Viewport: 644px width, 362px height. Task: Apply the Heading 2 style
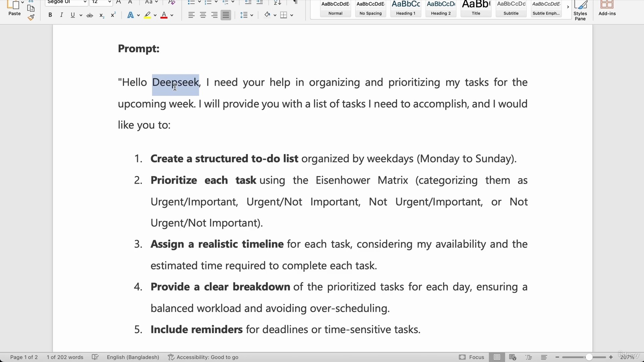441,9
